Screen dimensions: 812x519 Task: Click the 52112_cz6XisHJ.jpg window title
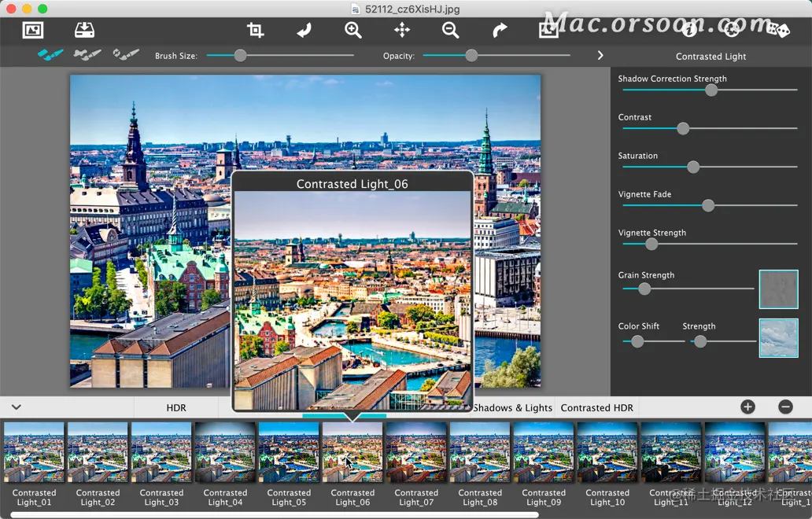[x=412, y=9]
